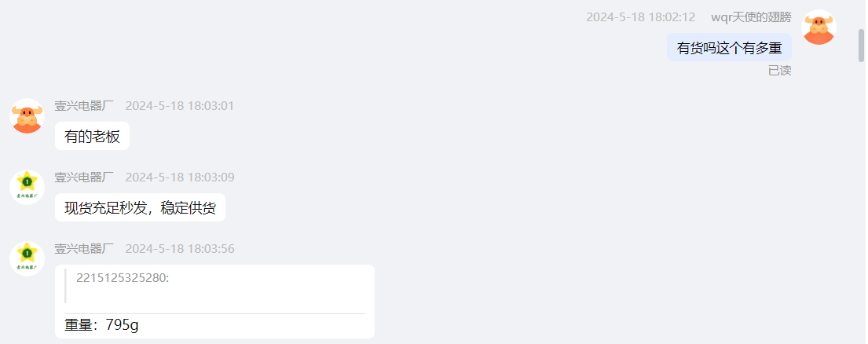Screen dimensions: 868x344
Task: Click the quoted text 2215125325280:
Action: tap(123, 278)
